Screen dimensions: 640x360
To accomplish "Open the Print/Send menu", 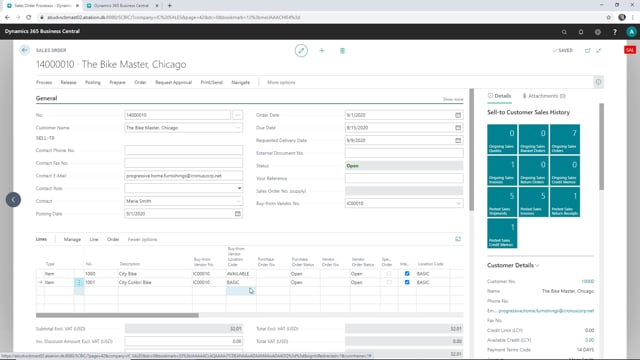I will (x=211, y=82).
